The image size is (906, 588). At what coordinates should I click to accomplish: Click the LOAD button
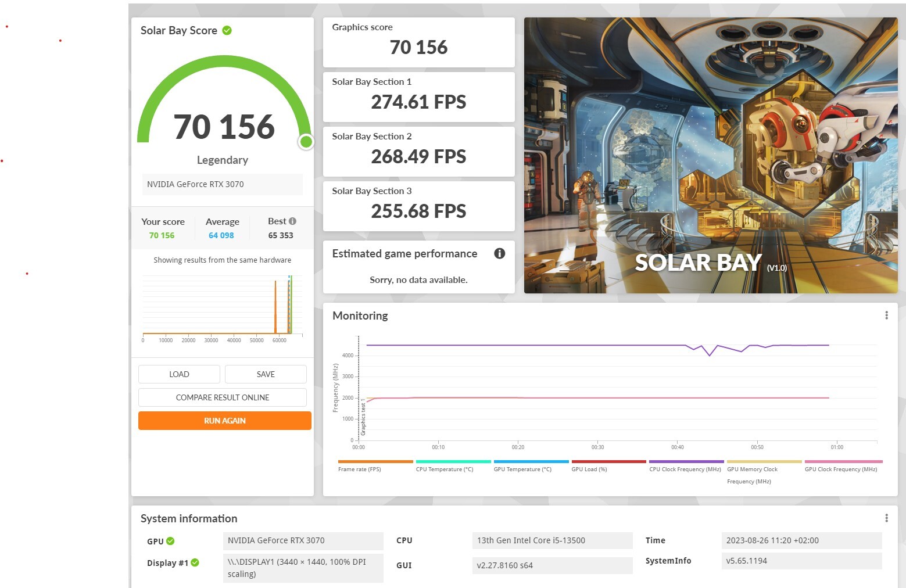coord(179,374)
